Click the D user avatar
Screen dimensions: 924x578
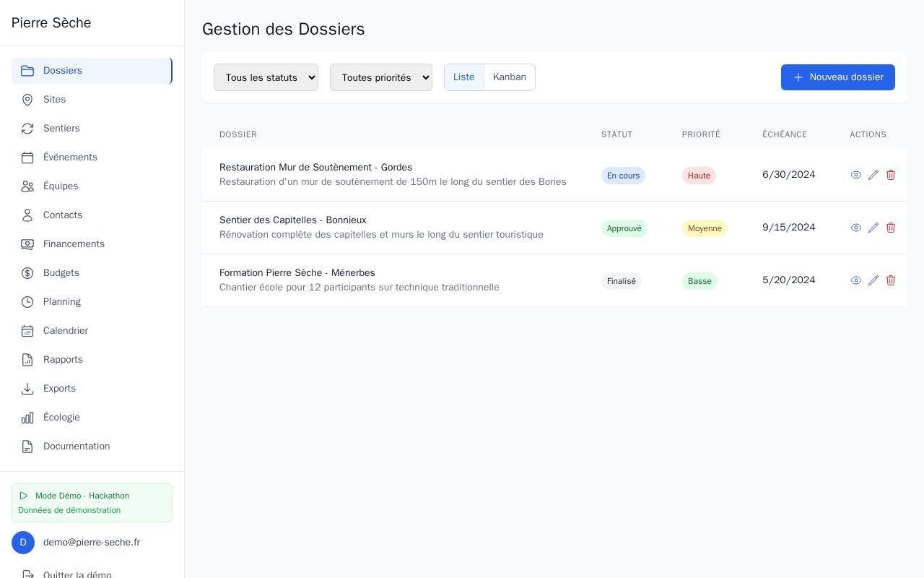click(x=23, y=543)
